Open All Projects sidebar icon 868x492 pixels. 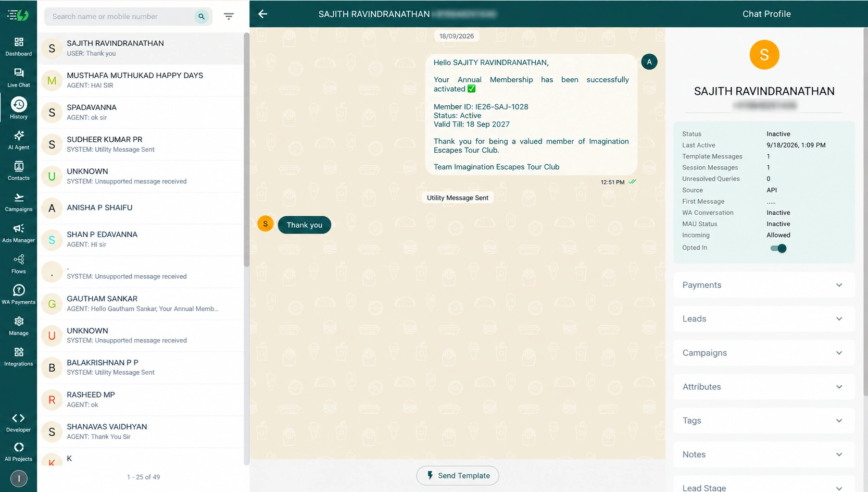19,452
